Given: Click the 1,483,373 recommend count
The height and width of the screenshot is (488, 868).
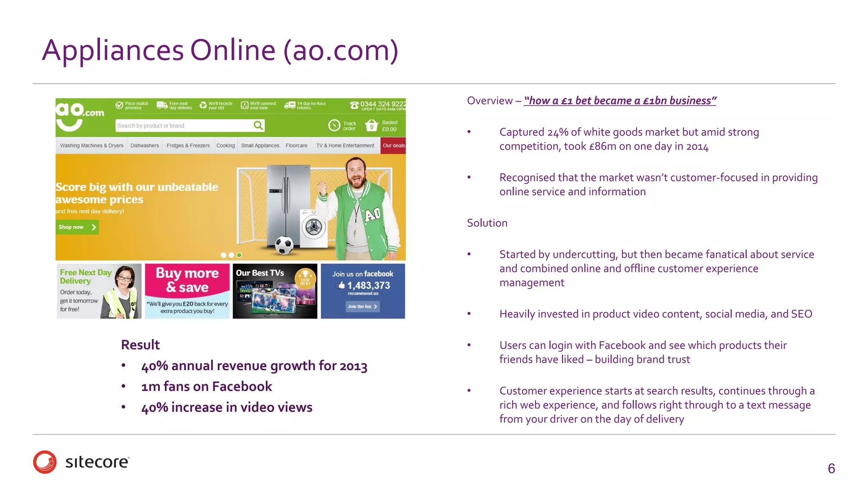Looking at the screenshot, I should click(x=368, y=286).
